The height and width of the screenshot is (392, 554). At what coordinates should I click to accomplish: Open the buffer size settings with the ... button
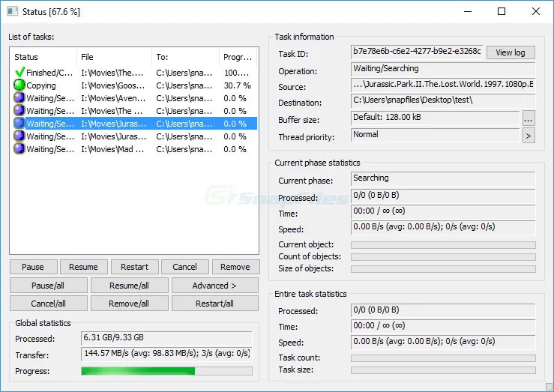[529, 118]
